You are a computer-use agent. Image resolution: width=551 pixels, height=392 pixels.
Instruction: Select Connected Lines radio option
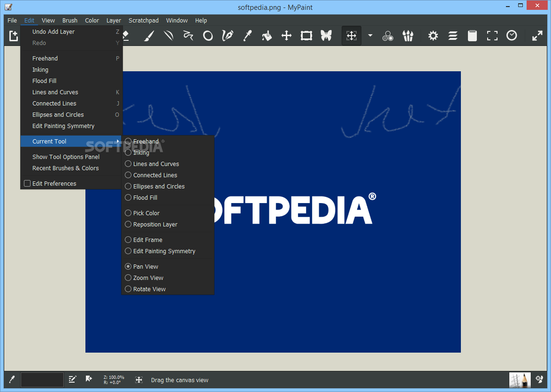pyautogui.click(x=128, y=175)
